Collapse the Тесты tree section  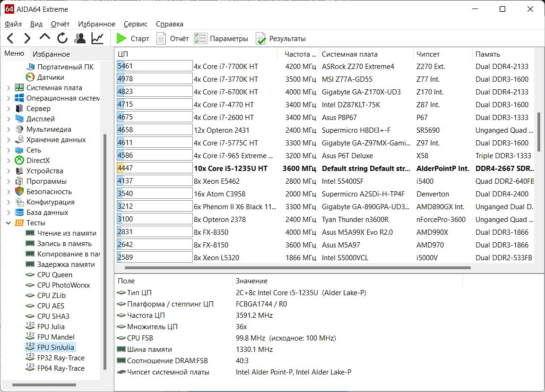(x=8, y=222)
